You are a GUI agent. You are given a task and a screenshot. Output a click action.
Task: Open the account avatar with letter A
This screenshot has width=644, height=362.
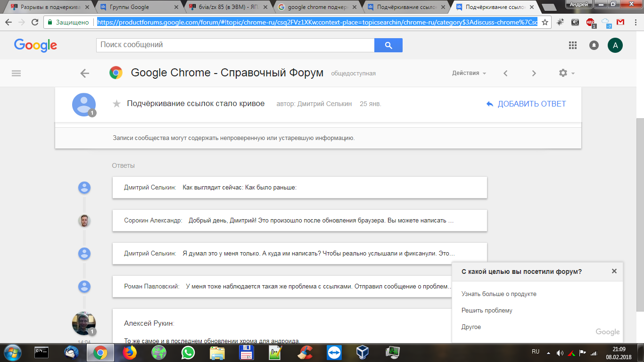click(615, 45)
